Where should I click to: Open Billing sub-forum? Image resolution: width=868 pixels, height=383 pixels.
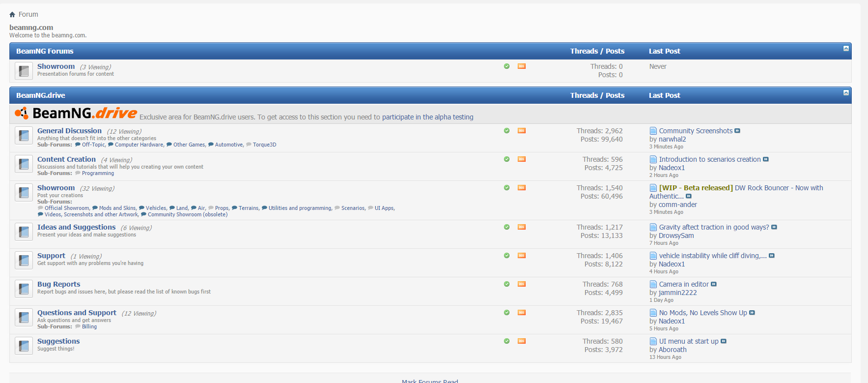pyautogui.click(x=89, y=326)
